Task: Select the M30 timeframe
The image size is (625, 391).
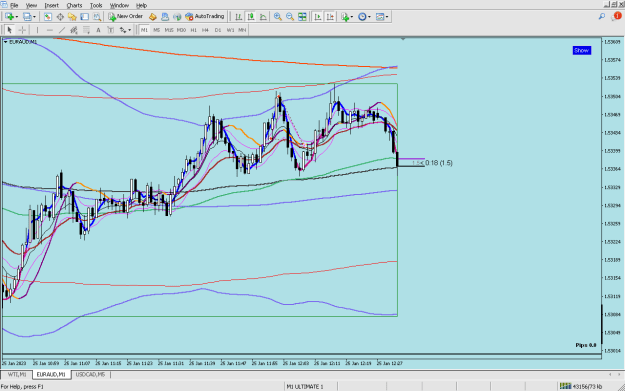Action: pyautogui.click(x=181, y=30)
